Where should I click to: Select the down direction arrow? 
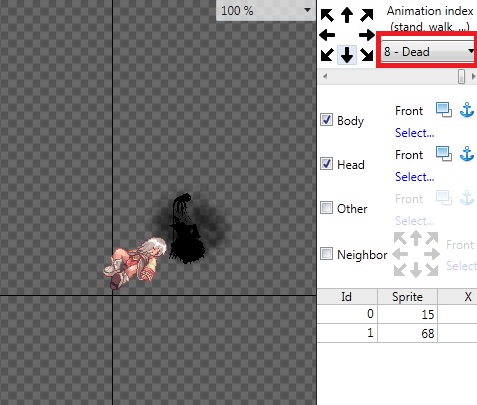coord(347,55)
